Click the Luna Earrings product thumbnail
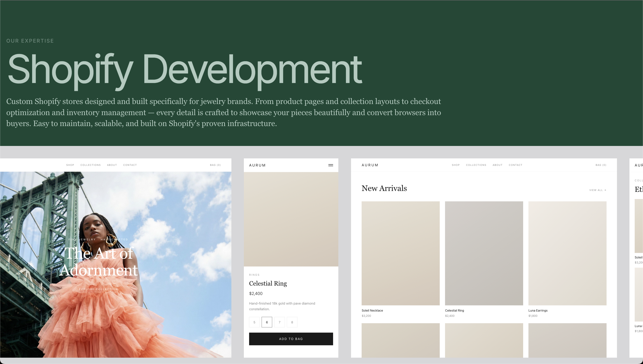 pos(567,253)
